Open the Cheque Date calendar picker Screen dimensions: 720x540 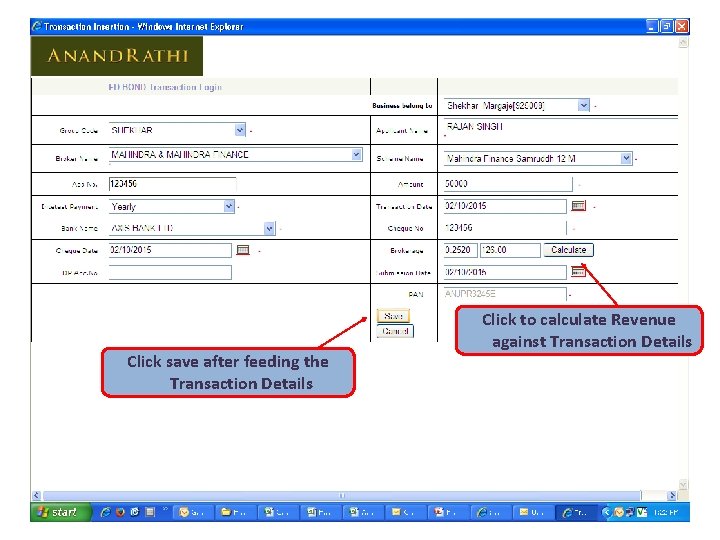[243, 250]
